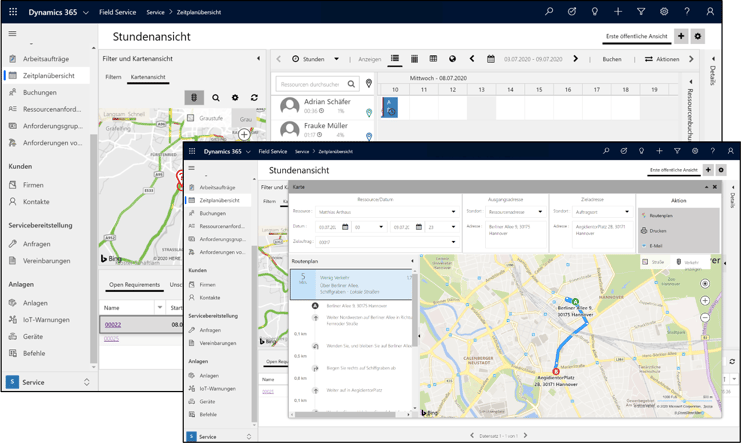Toggle Verkehr traffic display on route map
The height and width of the screenshot is (448, 750).
687,262
